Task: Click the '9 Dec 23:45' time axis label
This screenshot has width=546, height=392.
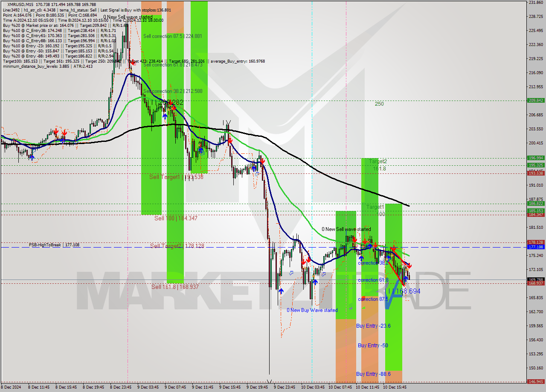Action: pos(285,388)
